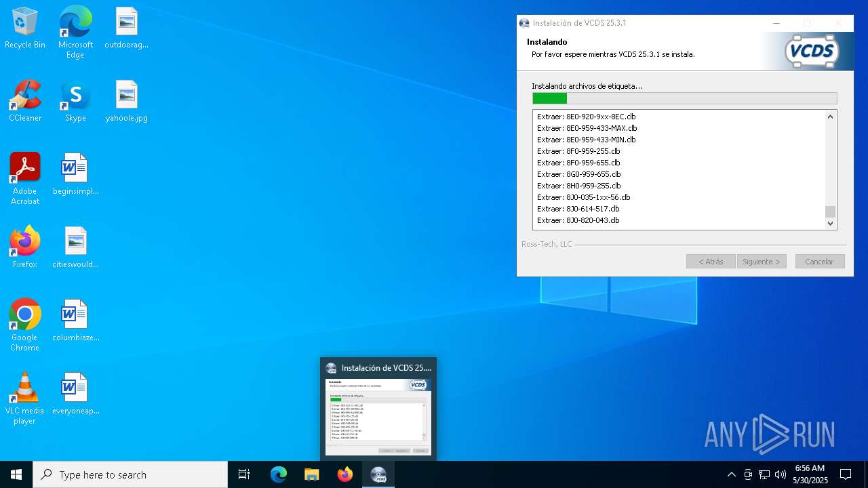Open the CCleaner desktop shortcut
Screen dimensions: 868x488
[25, 102]
